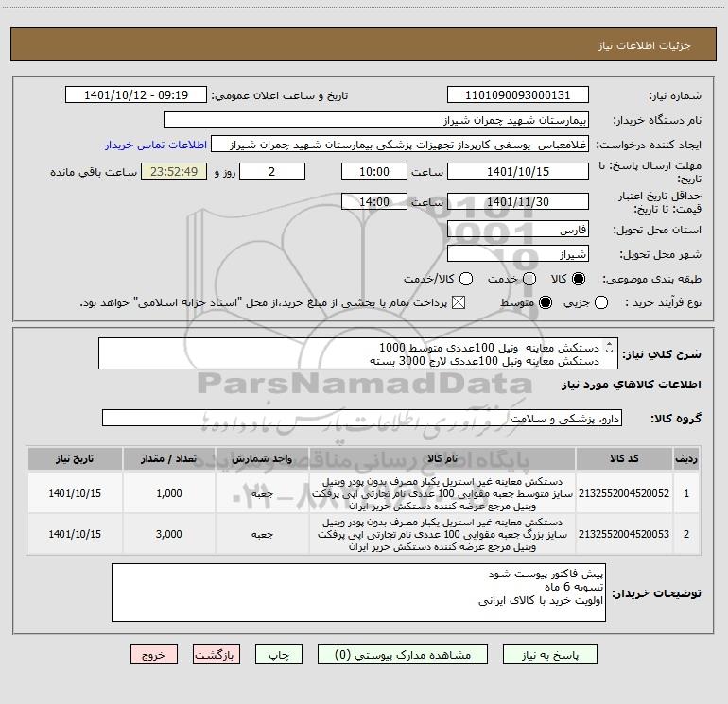Click the need number field 1101090093000131
This screenshot has height=704, width=728.
point(518,95)
